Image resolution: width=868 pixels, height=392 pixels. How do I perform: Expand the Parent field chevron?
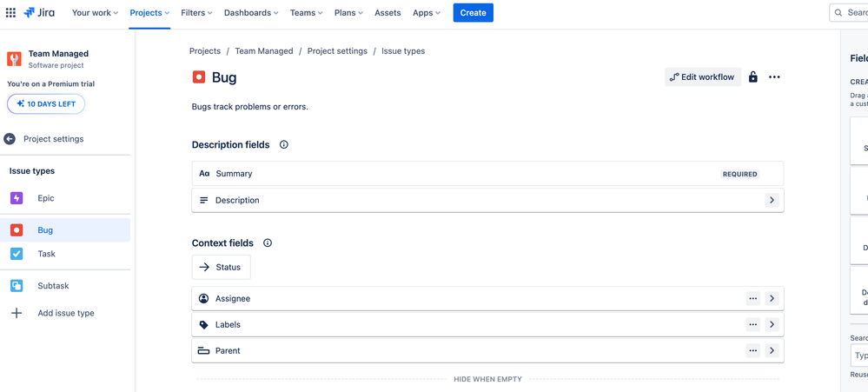coord(772,350)
